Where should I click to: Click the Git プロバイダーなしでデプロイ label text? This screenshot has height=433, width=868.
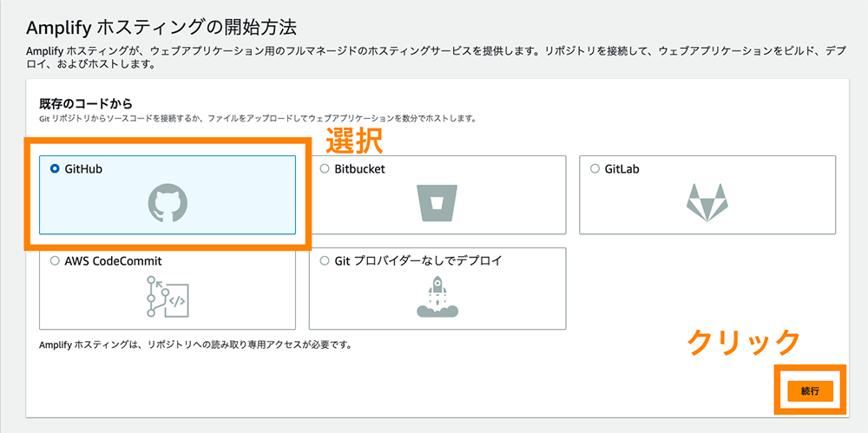click(418, 261)
